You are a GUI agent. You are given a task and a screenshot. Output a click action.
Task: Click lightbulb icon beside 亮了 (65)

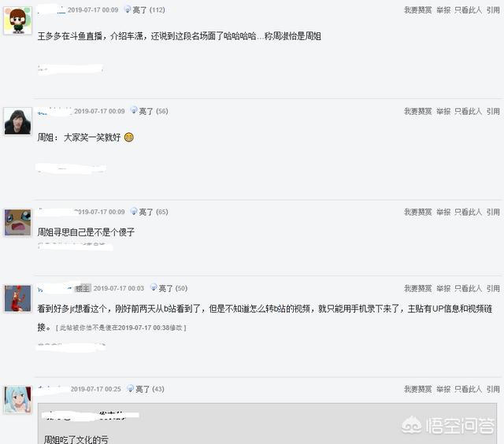(x=134, y=211)
